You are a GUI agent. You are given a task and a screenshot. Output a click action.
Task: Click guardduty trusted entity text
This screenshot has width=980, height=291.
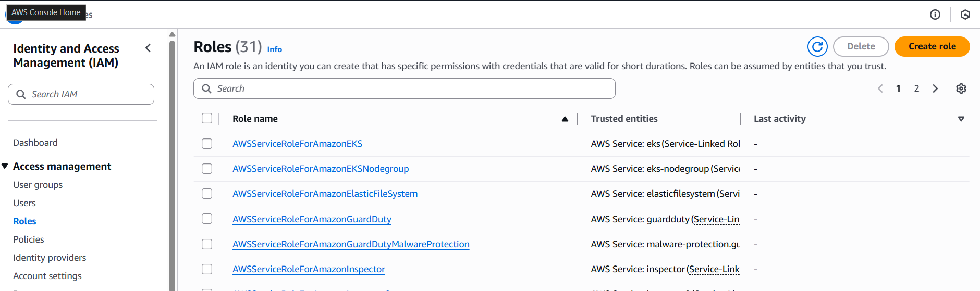click(x=665, y=219)
